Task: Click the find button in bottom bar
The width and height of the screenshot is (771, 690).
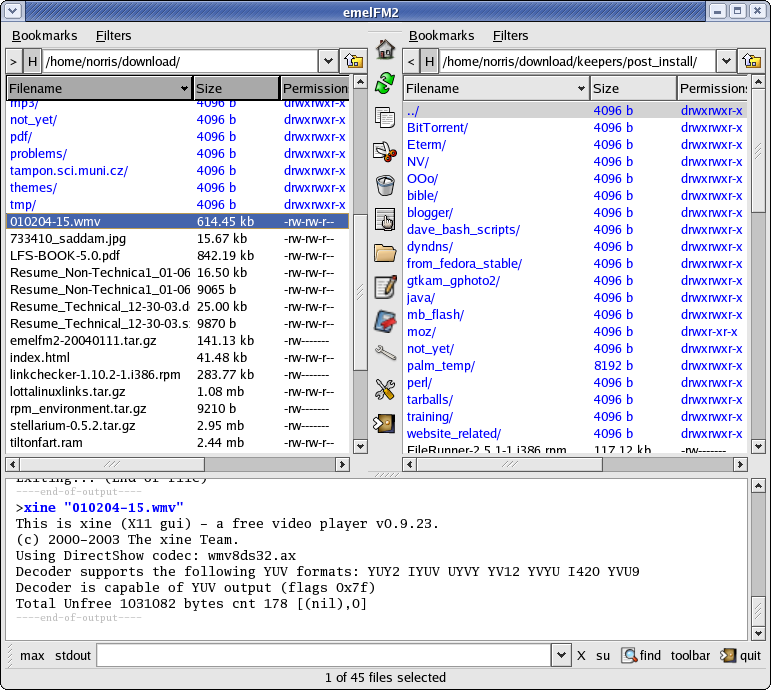Action: [x=641, y=656]
